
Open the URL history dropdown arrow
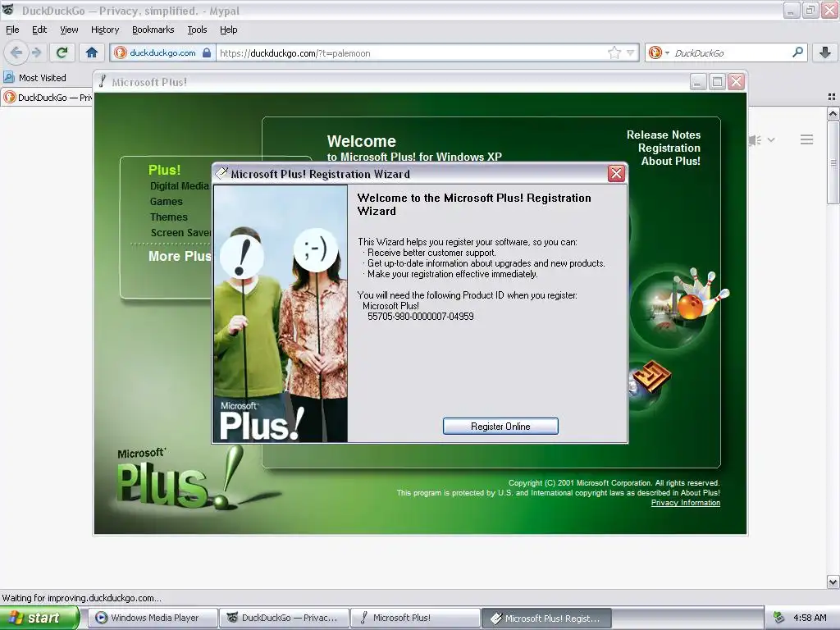(x=631, y=52)
